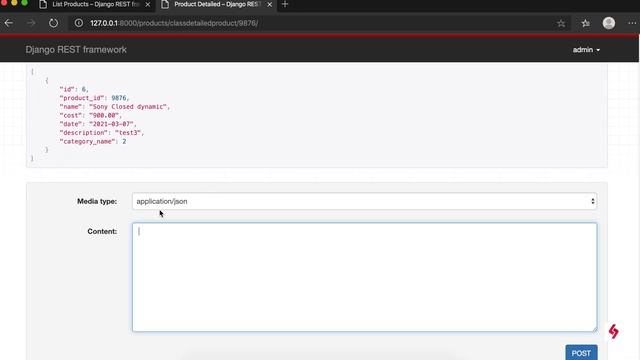Click the macOS yellow minimize button
This screenshot has width=640, height=360.
click(14, 2)
